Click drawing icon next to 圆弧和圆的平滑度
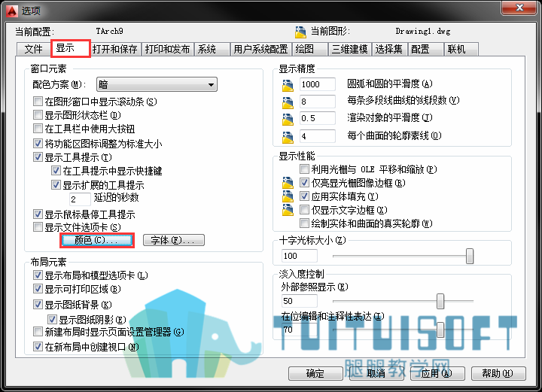 [x=288, y=85]
